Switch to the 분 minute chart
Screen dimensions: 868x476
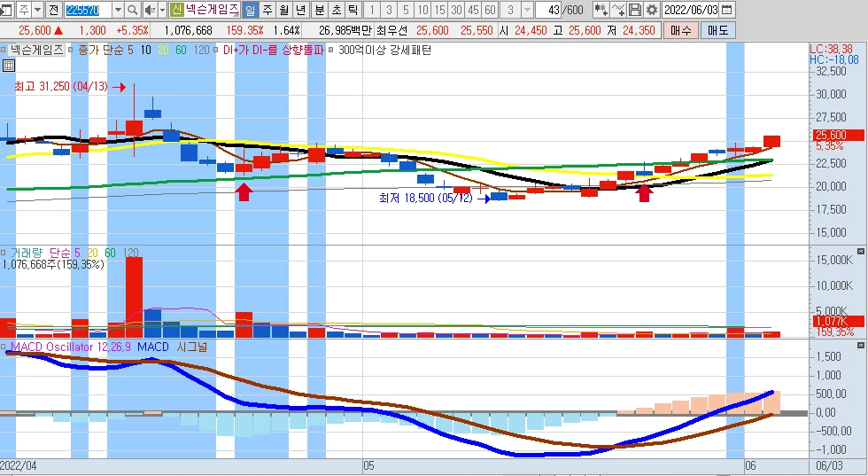pos(320,10)
